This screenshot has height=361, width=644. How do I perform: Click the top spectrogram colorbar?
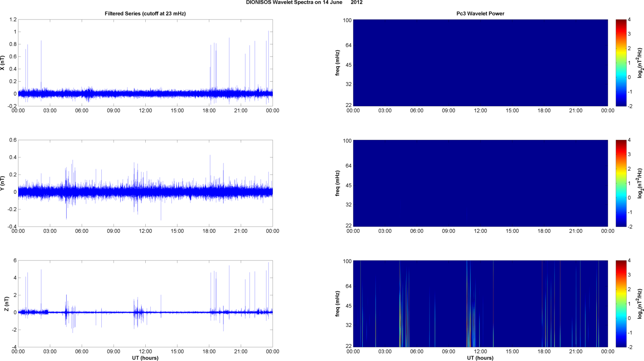coord(621,63)
